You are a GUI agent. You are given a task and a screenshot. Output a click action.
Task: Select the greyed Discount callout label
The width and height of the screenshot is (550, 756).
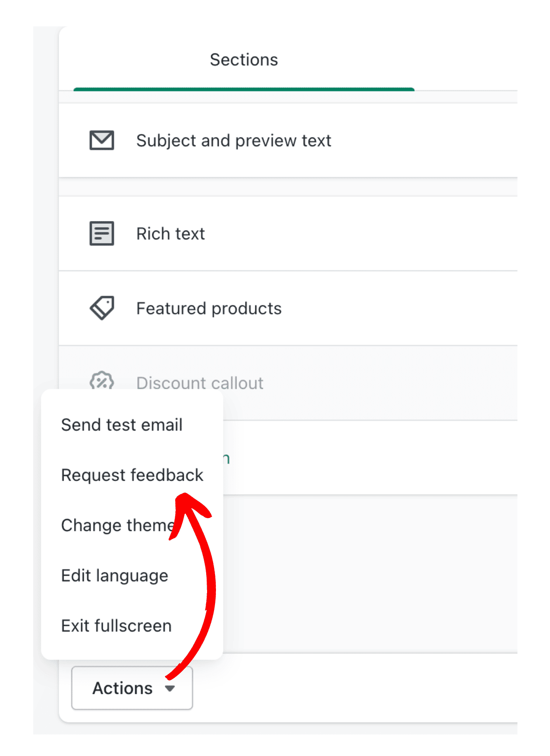[x=200, y=383]
